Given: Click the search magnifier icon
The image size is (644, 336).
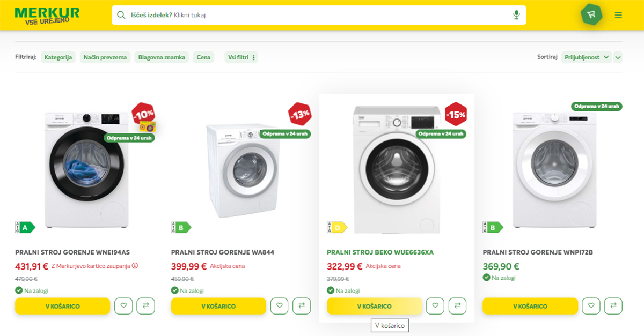Looking at the screenshot, I should coord(121,15).
